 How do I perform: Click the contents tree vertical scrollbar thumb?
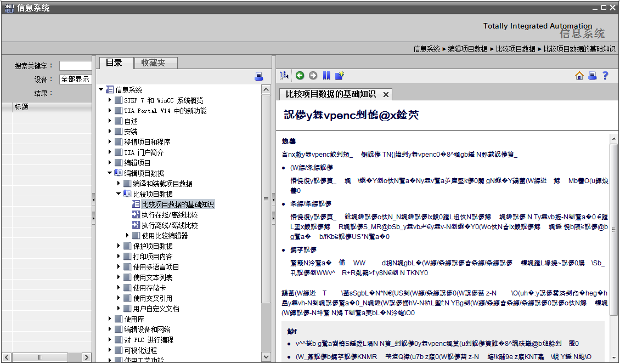pos(266,200)
